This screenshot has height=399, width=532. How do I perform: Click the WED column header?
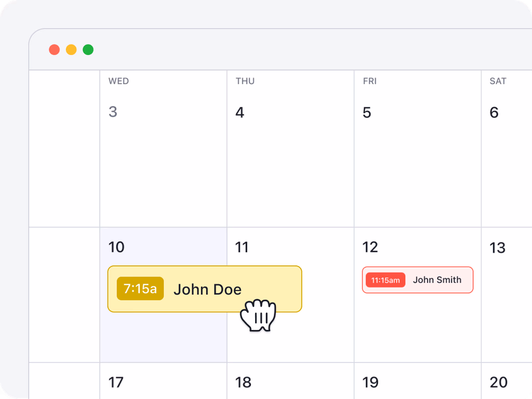118,81
